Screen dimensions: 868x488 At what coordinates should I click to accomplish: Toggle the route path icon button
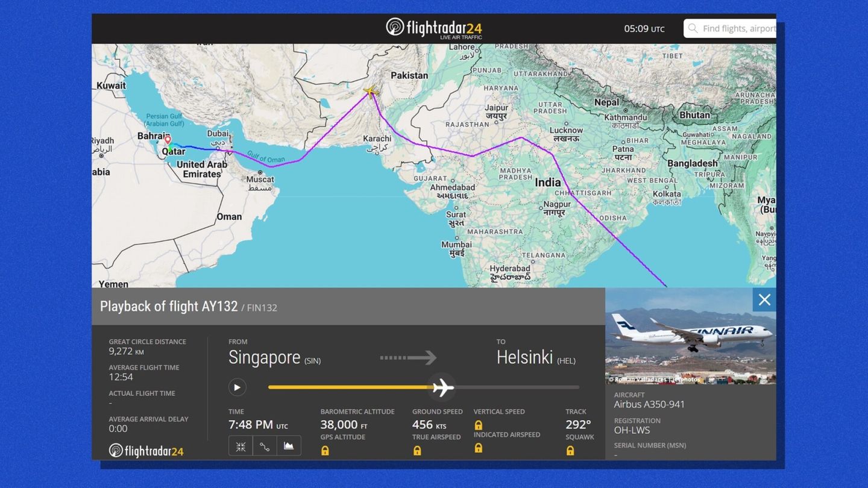(x=265, y=446)
